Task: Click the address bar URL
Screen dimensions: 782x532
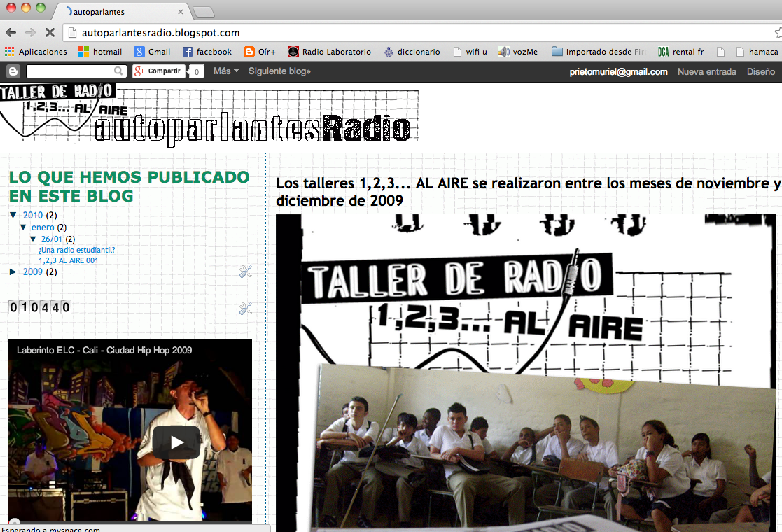Action: [x=160, y=33]
